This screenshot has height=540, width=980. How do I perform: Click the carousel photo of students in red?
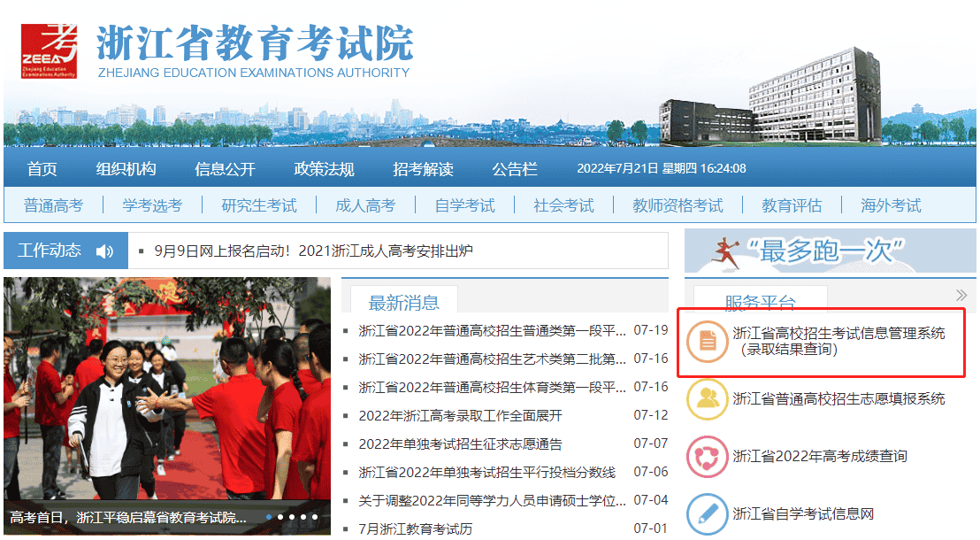pyautogui.click(x=167, y=388)
